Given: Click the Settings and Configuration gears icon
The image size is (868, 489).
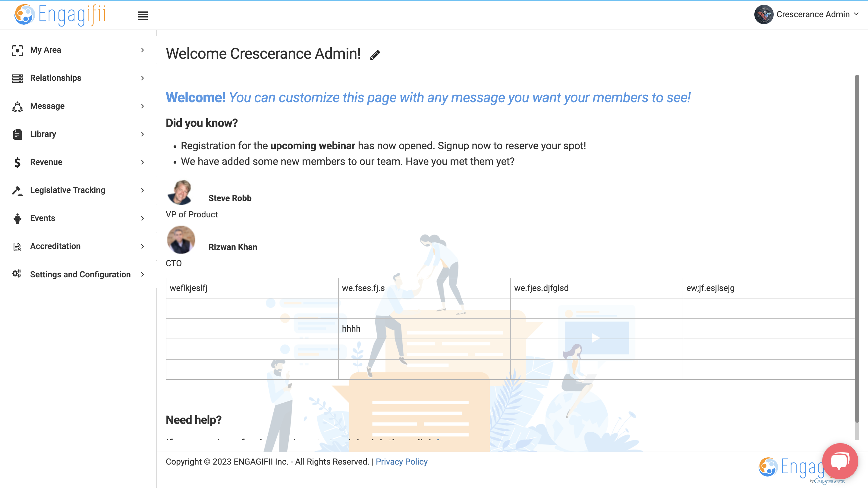Looking at the screenshot, I should click(x=17, y=274).
